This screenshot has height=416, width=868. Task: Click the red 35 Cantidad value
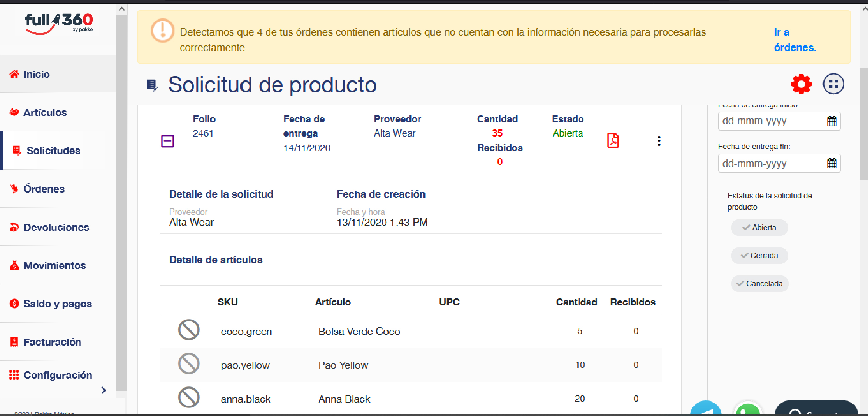(497, 133)
